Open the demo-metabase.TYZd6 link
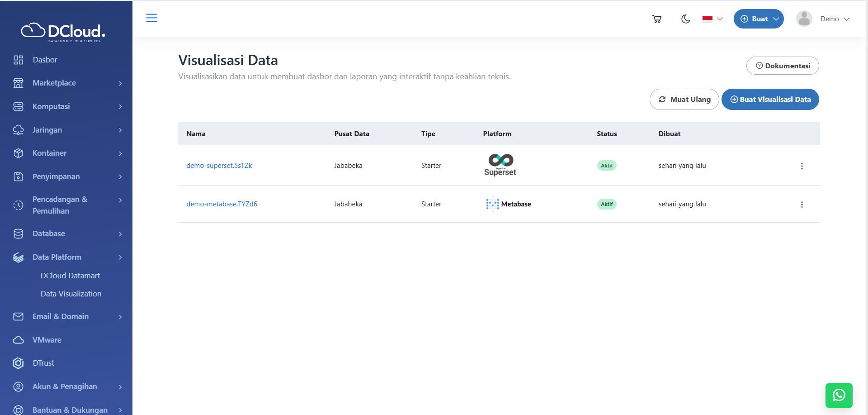868x415 pixels. pyautogui.click(x=222, y=204)
